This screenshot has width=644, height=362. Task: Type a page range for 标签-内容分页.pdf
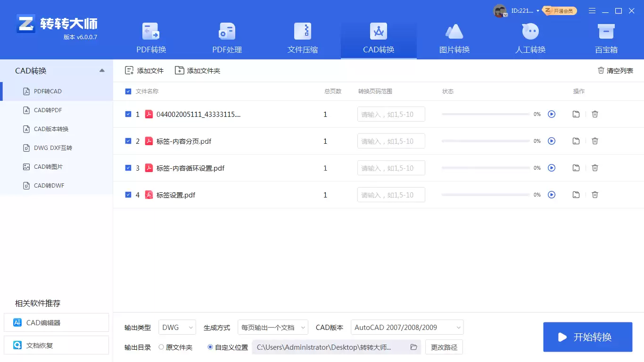coord(391,140)
